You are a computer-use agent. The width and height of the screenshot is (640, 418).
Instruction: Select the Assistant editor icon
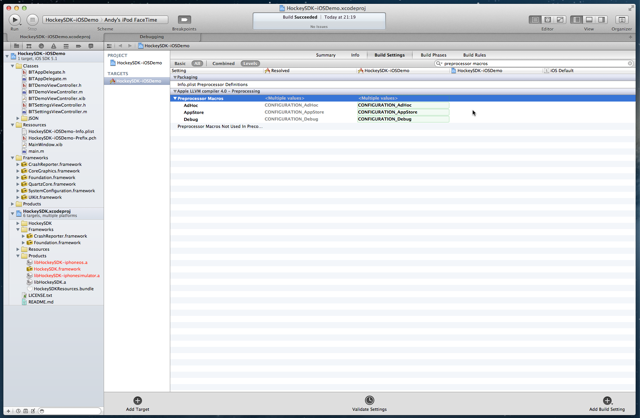point(548,20)
